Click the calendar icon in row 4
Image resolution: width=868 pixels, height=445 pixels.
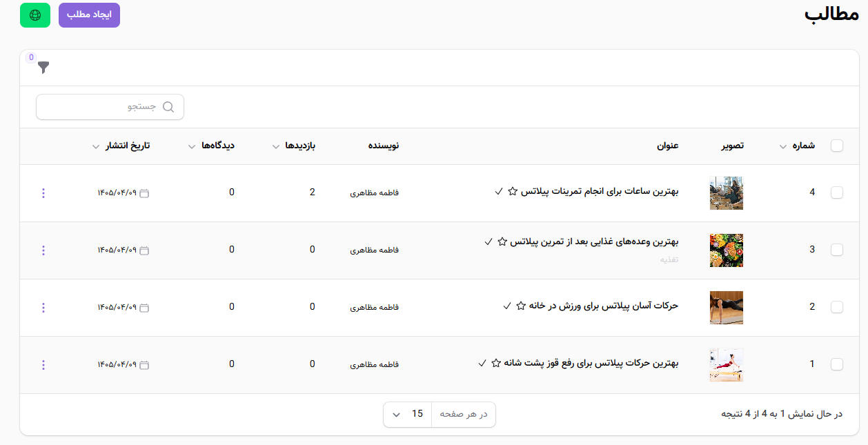[144, 193]
